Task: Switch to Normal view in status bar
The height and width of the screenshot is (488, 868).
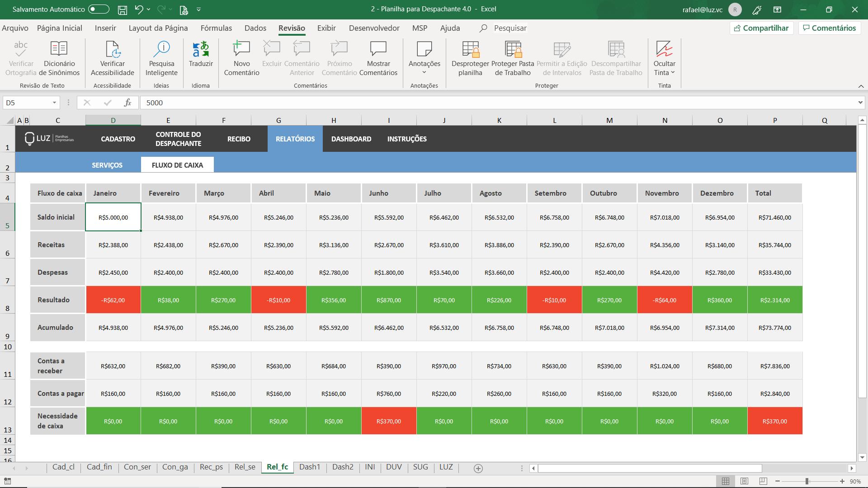Action: click(x=726, y=481)
